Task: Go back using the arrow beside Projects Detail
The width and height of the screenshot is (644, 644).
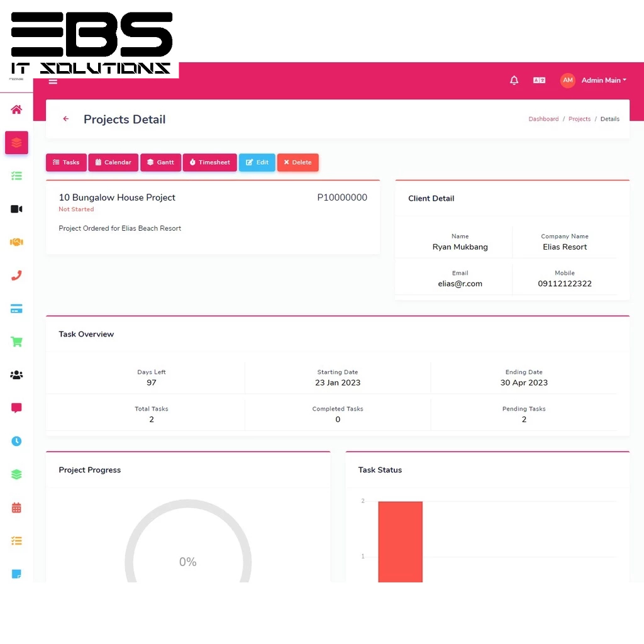Action: pos(66,119)
